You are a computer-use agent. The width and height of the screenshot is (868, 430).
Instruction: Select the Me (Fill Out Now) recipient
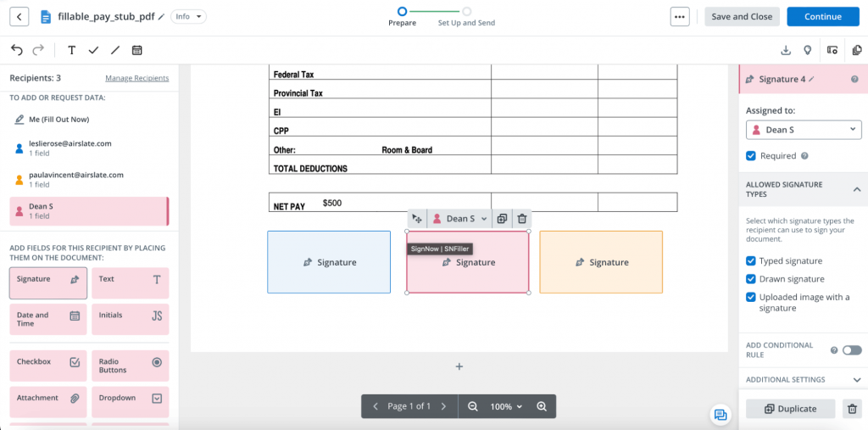pyautogui.click(x=58, y=120)
